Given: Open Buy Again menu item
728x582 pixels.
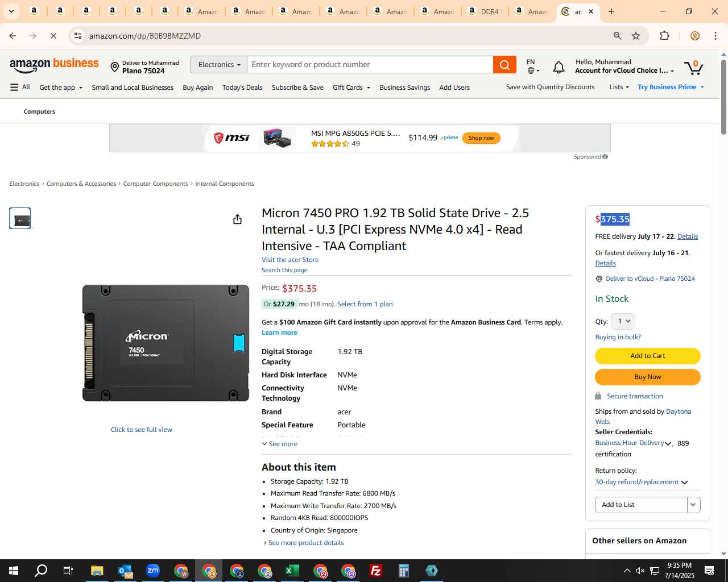Looking at the screenshot, I should click(198, 88).
